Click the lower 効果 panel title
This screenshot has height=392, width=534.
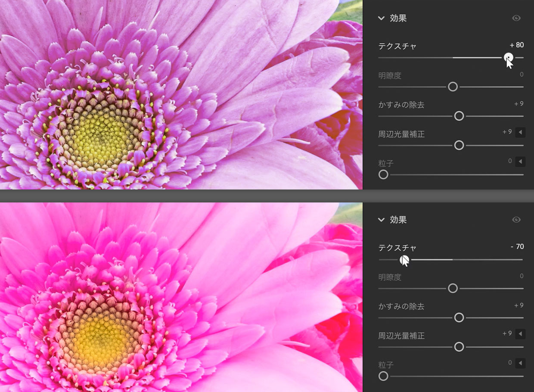pos(398,220)
